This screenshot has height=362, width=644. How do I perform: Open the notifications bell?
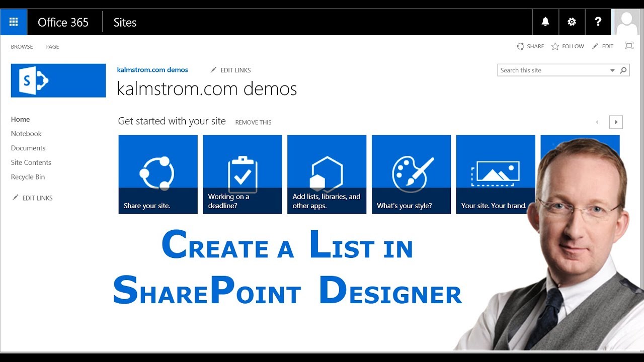pos(545,22)
